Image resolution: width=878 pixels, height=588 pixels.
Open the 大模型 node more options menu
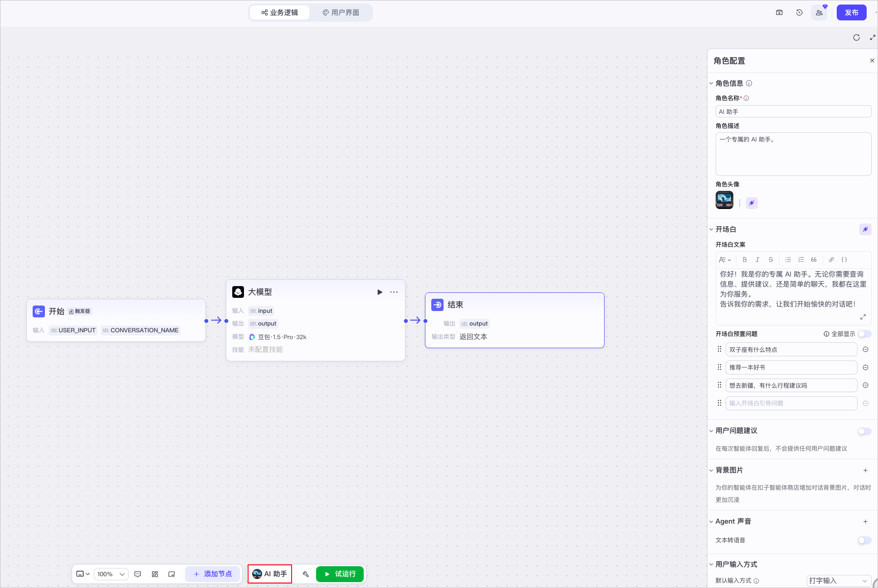(x=394, y=292)
